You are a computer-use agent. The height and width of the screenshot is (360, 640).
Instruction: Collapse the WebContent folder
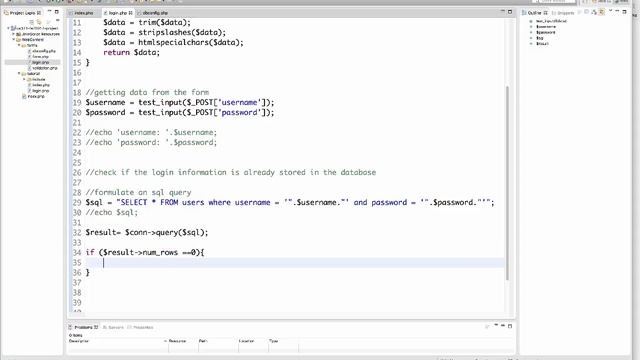click(x=13, y=40)
